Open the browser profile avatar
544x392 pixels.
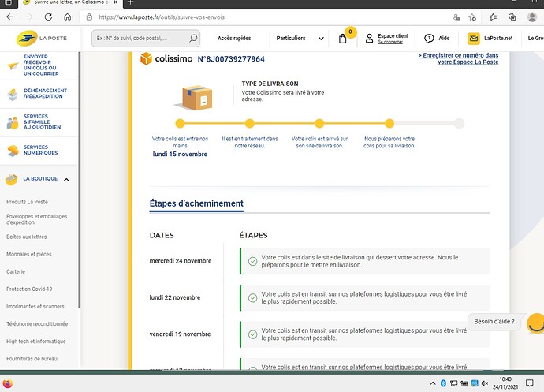tap(532, 17)
